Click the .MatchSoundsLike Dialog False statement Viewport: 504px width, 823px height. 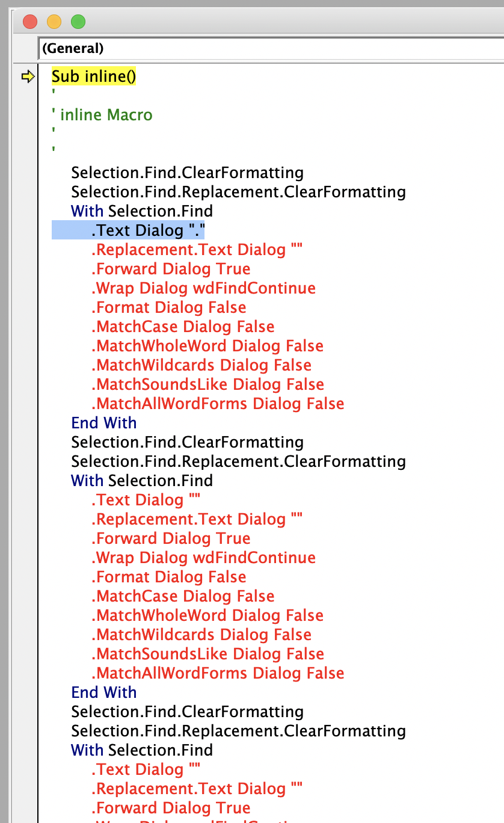208,384
